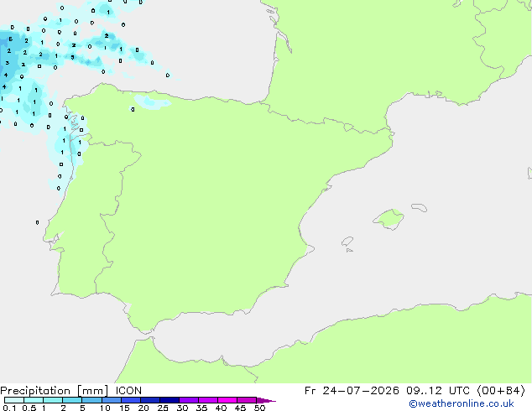Image resolution: width=532 pixels, height=411 pixels.
Task: Click the legend value label '35'
Action: [201, 408]
